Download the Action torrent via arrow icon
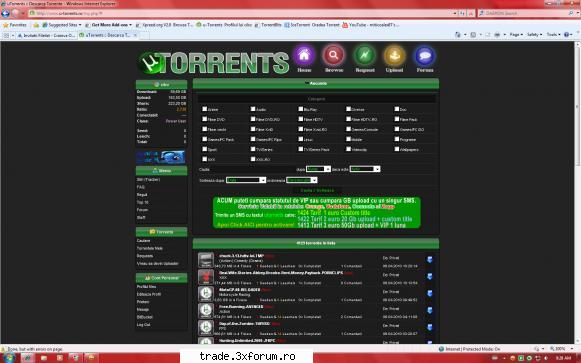581x363 pixels. click(x=429, y=310)
